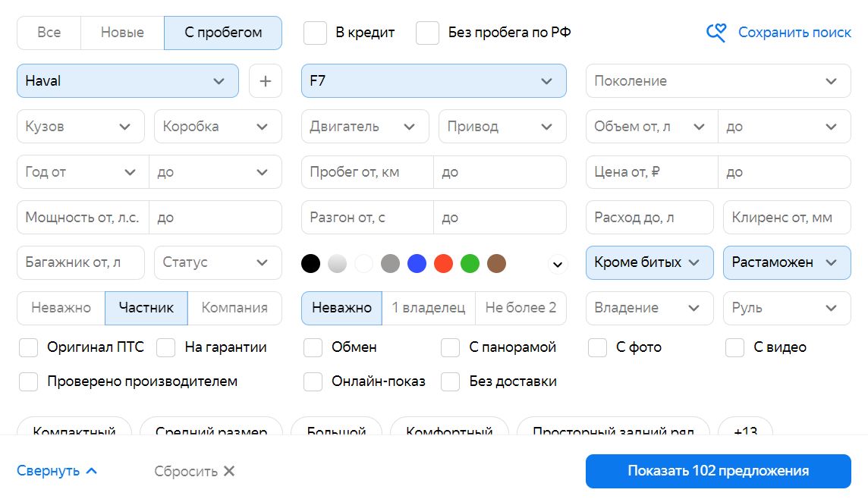Select the Все tab

tap(49, 33)
